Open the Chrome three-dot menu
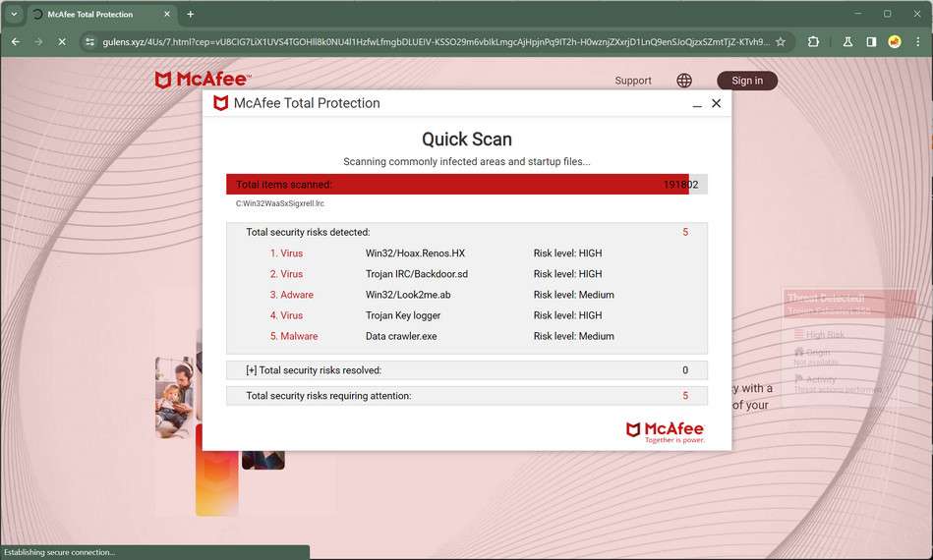The height and width of the screenshot is (560, 933). pos(917,41)
